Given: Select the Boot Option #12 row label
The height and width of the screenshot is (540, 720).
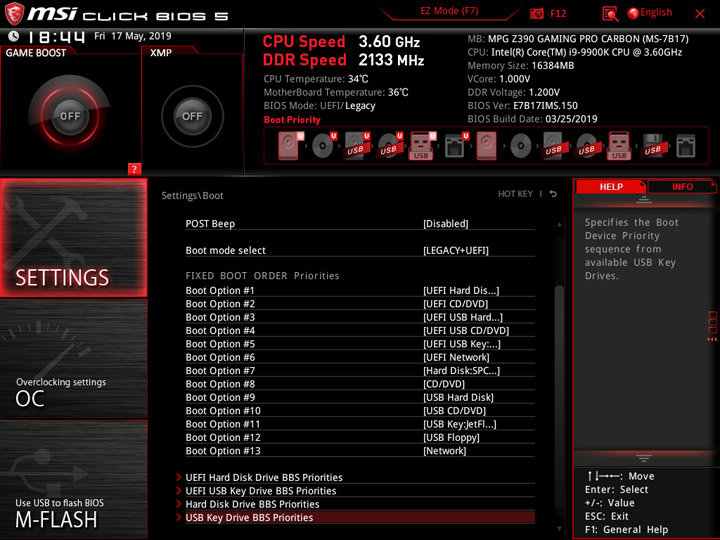Looking at the screenshot, I should click(223, 438).
